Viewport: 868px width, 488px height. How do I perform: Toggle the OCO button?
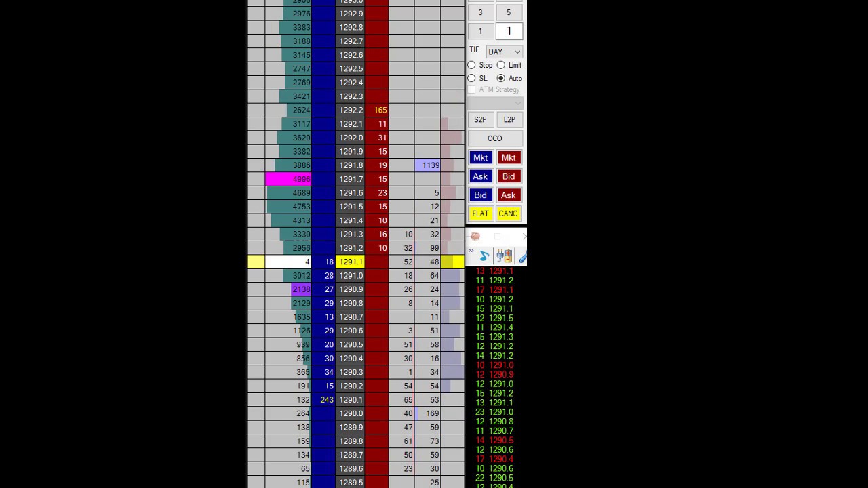pyautogui.click(x=495, y=138)
